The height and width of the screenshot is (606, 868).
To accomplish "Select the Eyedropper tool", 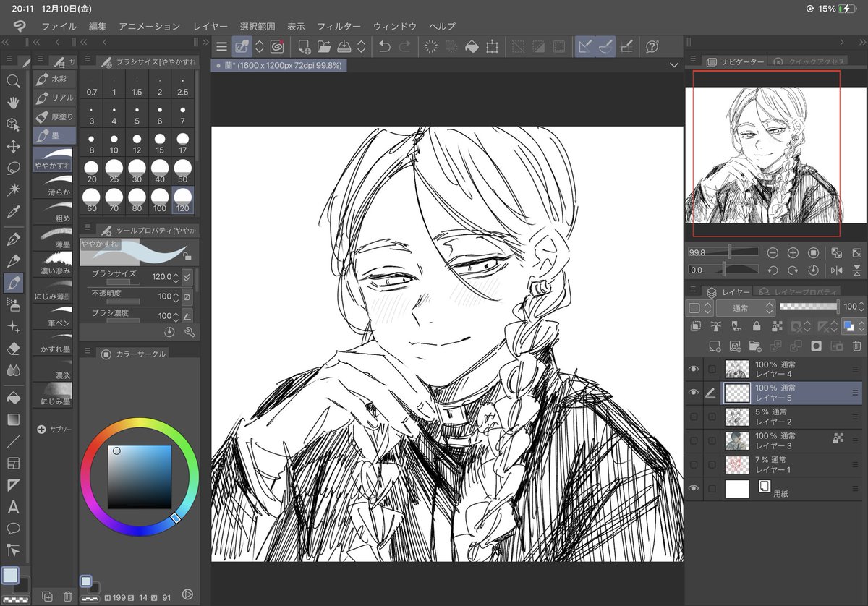I will 13,211.
